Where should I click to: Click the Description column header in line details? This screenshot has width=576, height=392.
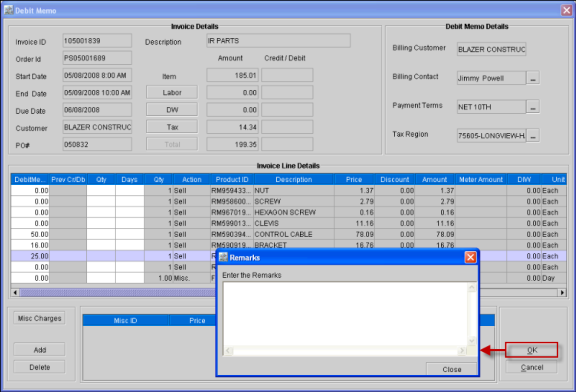pyautogui.click(x=294, y=179)
